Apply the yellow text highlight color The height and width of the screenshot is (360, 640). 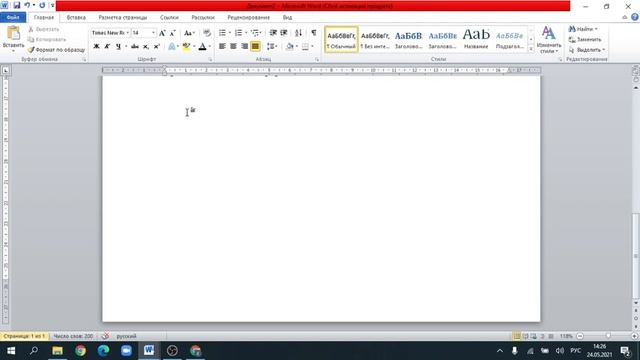point(186,47)
